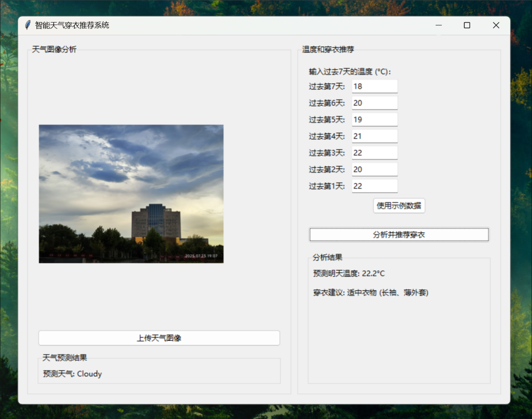The height and width of the screenshot is (419, 532).
Task: Select the 过去第1天 field showing 22
Action: pos(374,186)
